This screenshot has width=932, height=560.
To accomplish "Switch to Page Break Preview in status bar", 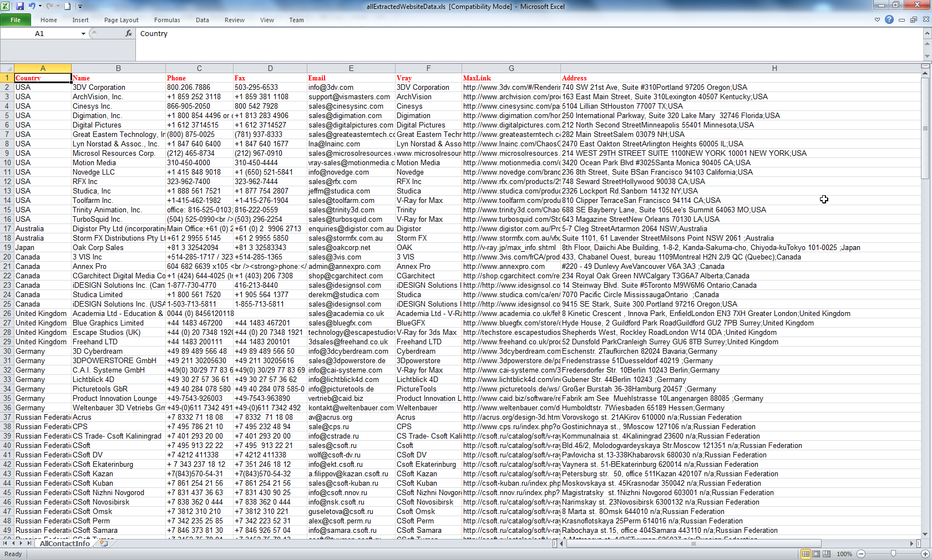I will tap(827, 553).
